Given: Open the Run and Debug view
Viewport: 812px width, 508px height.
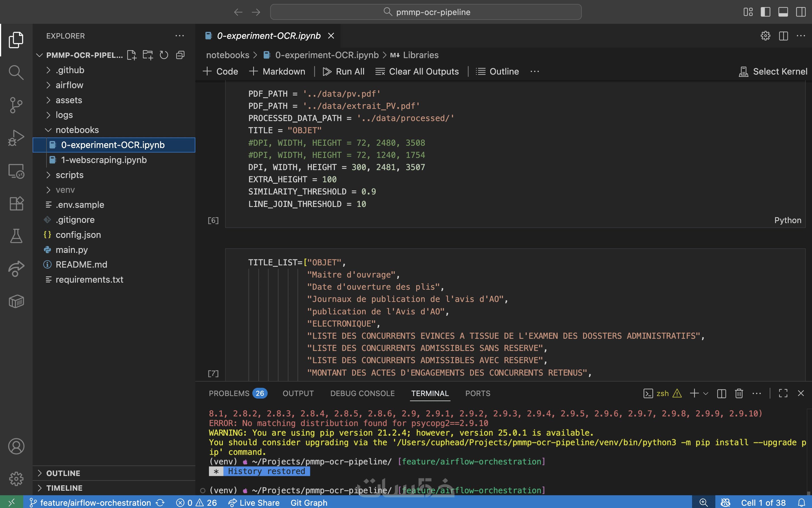Looking at the screenshot, I should pos(16,138).
